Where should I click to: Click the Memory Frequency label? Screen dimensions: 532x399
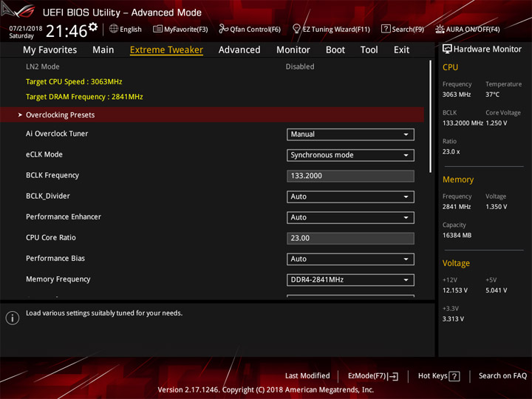click(58, 279)
